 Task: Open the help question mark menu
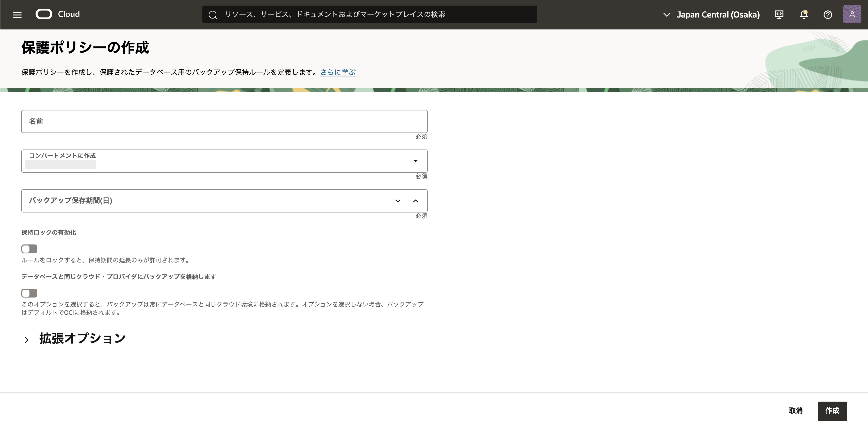coord(828,14)
